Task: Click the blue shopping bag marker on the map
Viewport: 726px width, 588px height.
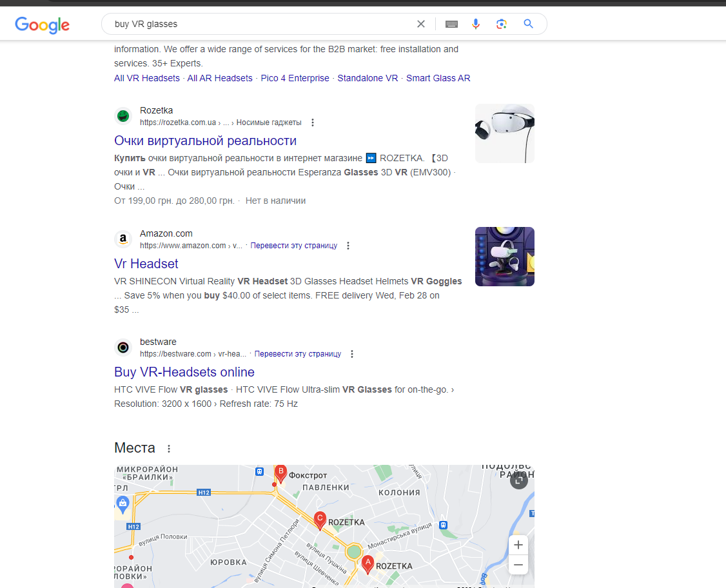Action: (123, 504)
